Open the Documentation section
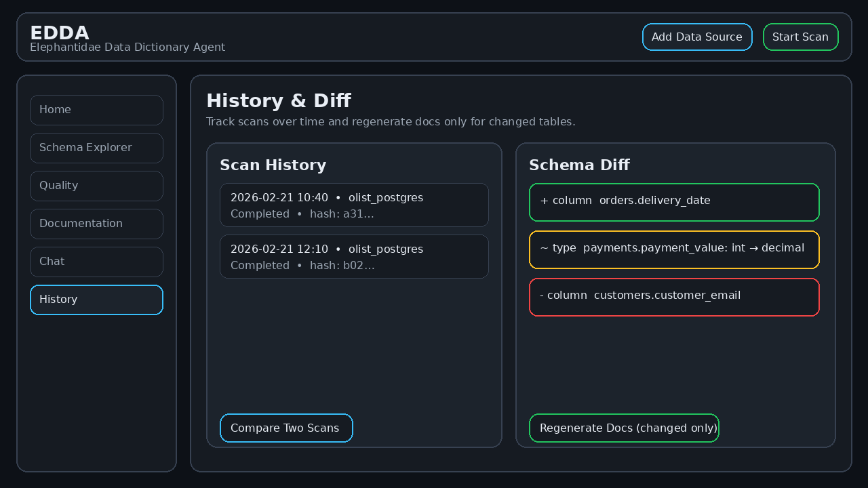 pos(96,224)
